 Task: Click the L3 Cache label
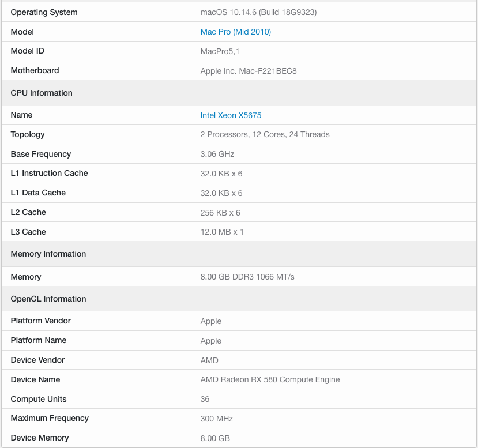click(x=28, y=232)
